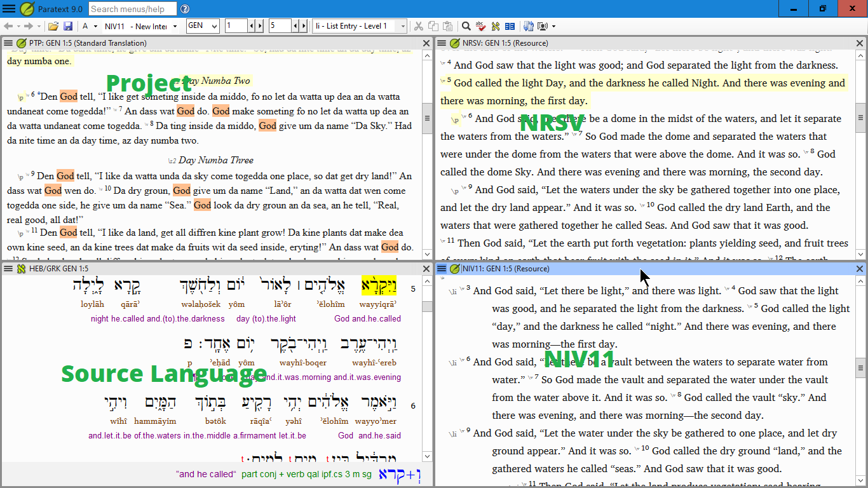Open the yellow biblical terms tool icon
The width and height of the screenshot is (868, 488).
pos(496,26)
